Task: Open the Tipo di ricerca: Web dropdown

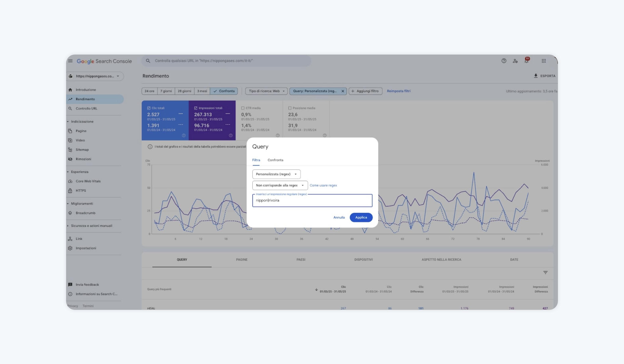Action: tap(266, 91)
